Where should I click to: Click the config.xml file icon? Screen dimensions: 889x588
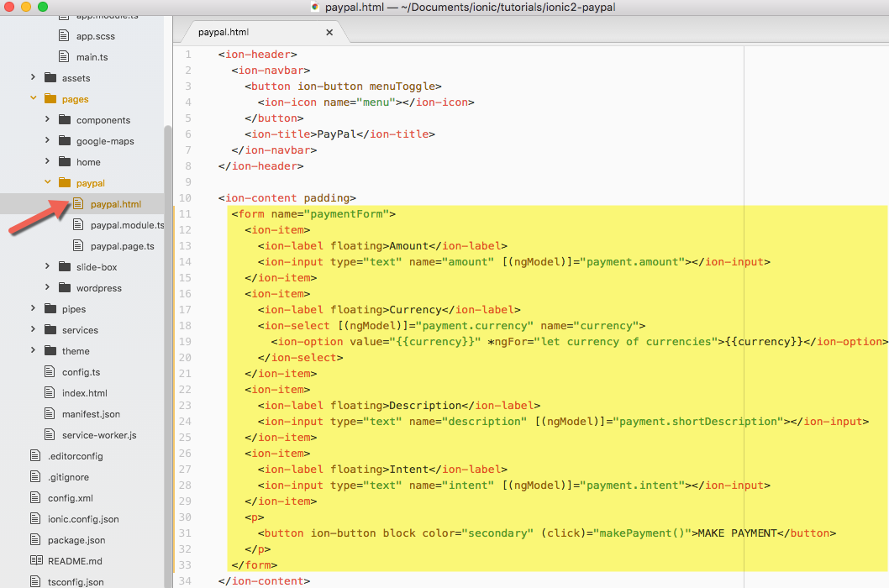[36, 497]
